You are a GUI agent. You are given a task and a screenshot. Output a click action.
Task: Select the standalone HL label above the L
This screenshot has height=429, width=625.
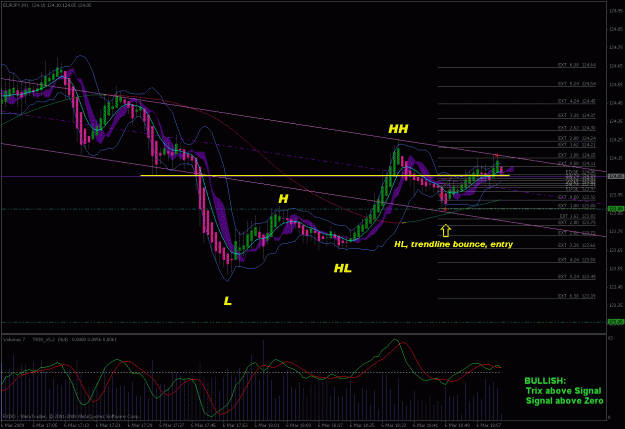[x=342, y=268]
